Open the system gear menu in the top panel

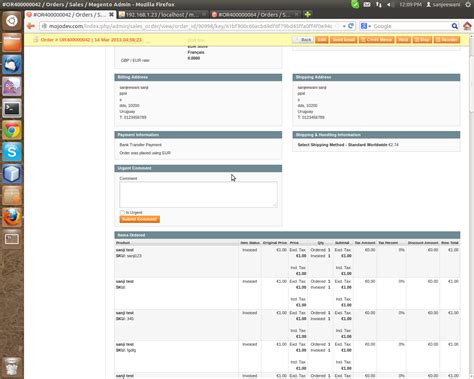point(468,5)
